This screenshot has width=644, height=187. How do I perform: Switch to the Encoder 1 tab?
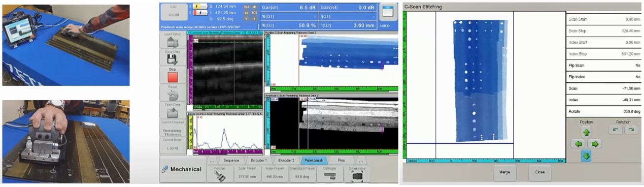pyautogui.click(x=259, y=160)
